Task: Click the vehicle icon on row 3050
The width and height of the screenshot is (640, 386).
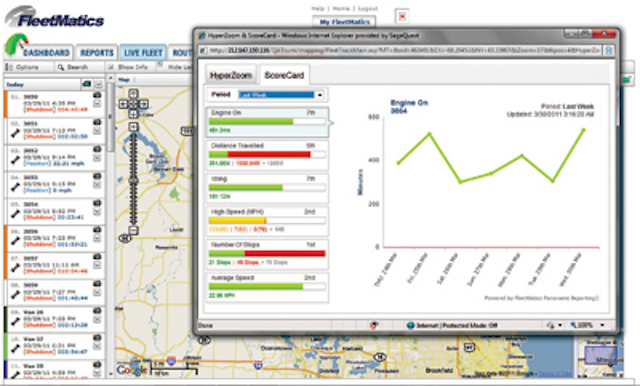Action: pos(97,96)
